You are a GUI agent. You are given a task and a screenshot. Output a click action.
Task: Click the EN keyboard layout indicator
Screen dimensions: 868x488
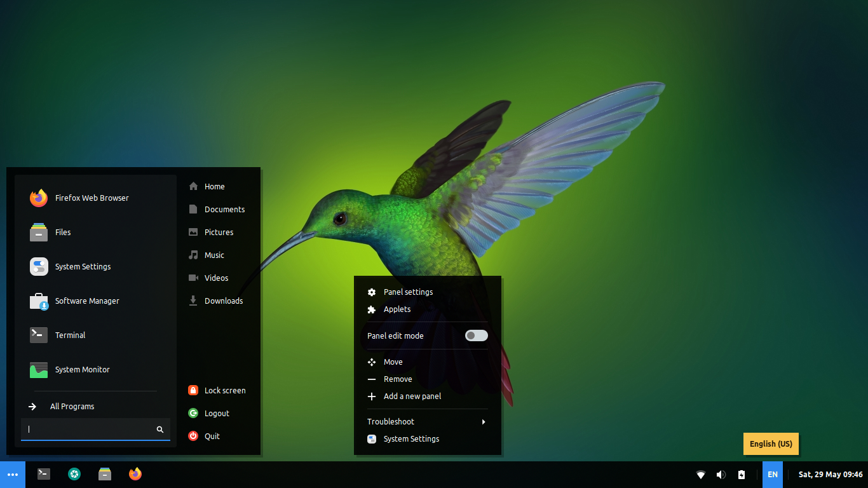tap(773, 475)
